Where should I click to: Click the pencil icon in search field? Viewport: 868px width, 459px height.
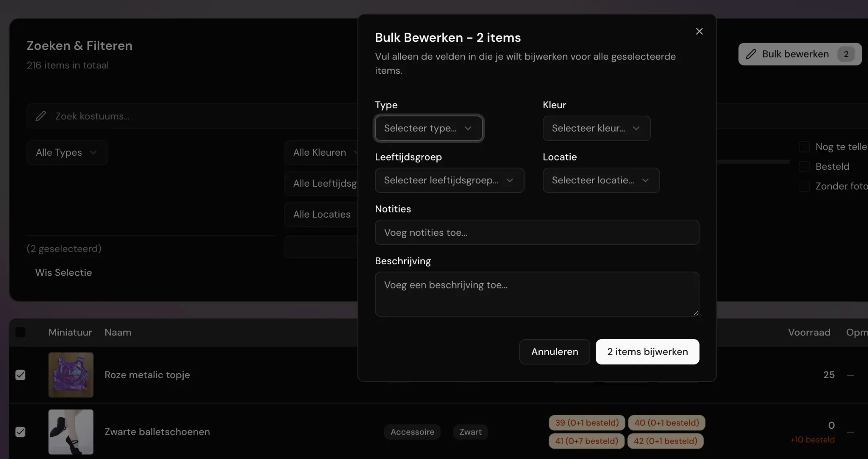click(41, 116)
